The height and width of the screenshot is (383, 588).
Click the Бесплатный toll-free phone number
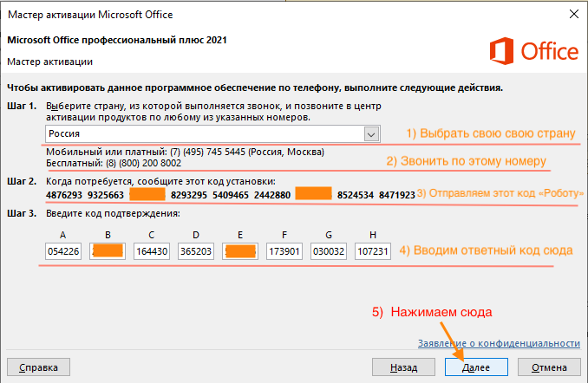(143, 163)
